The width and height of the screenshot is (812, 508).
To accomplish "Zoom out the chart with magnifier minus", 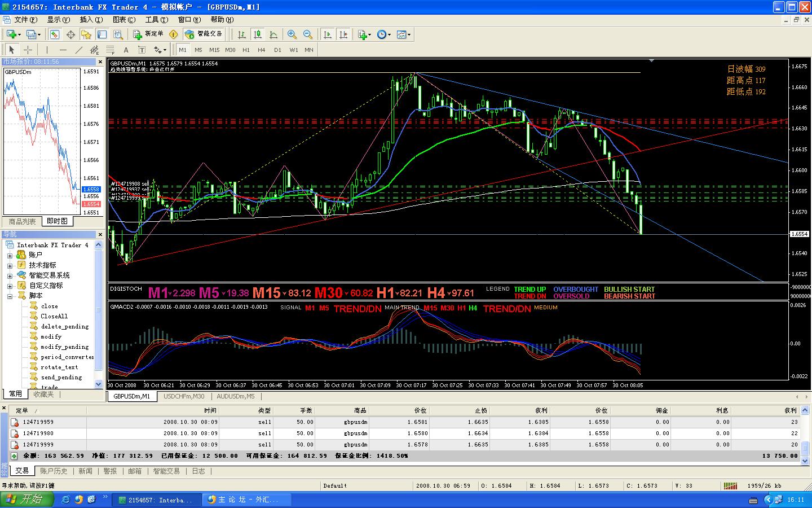I will [x=308, y=34].
